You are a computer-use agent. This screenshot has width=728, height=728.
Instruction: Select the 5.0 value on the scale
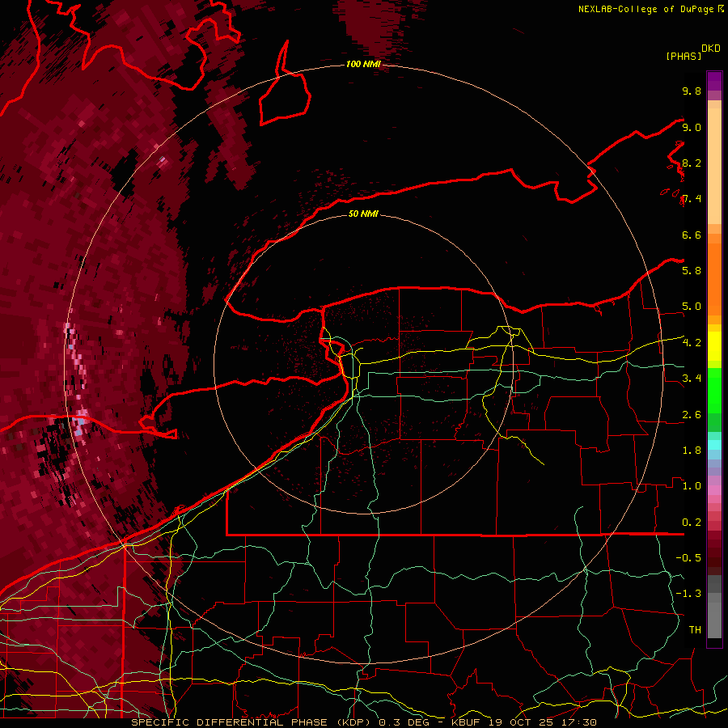692,307
